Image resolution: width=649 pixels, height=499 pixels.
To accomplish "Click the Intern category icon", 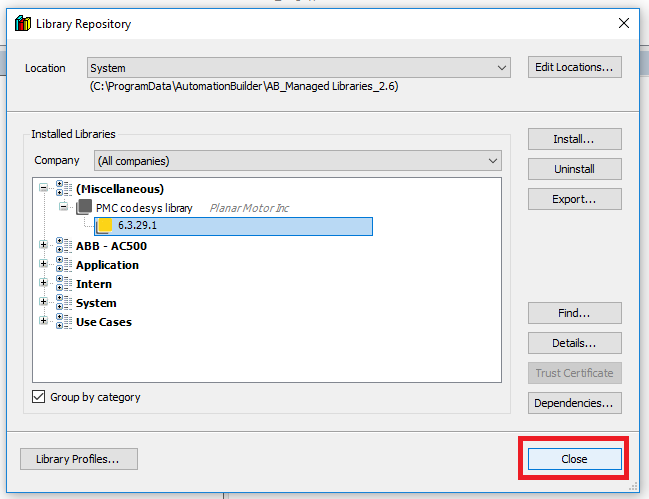I will click(64, 284).
